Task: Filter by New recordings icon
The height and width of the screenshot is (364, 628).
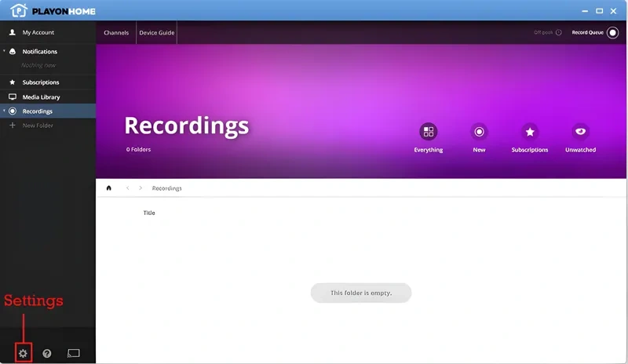Action: (x=479, y=132)
